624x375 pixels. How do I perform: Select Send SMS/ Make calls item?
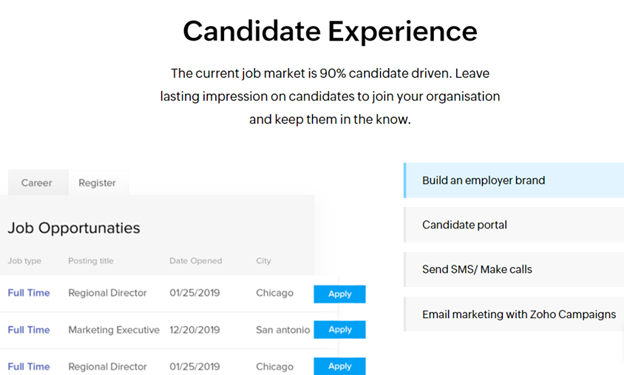514,270
